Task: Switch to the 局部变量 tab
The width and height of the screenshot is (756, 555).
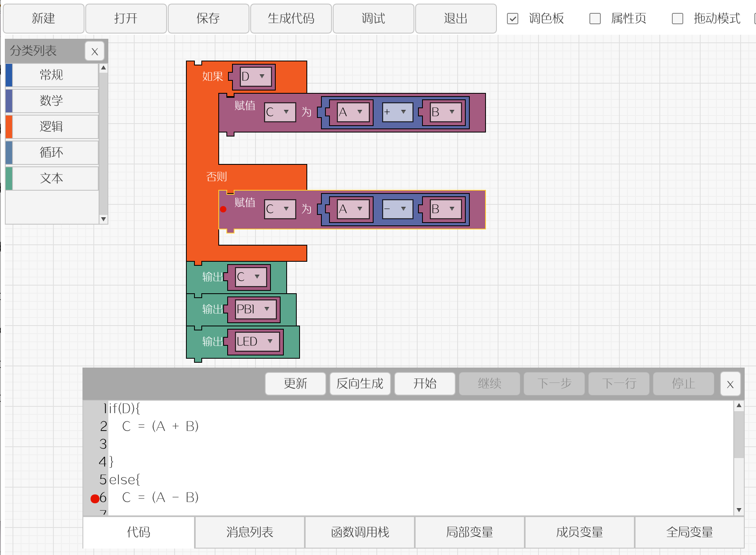Action: tap(470, 532)
